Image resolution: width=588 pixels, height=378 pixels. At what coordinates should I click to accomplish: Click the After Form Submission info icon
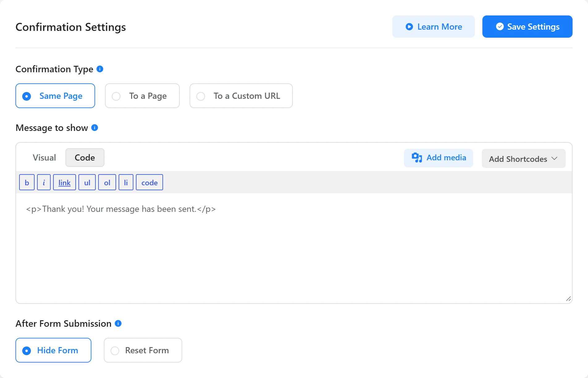[x=118, y=323]
